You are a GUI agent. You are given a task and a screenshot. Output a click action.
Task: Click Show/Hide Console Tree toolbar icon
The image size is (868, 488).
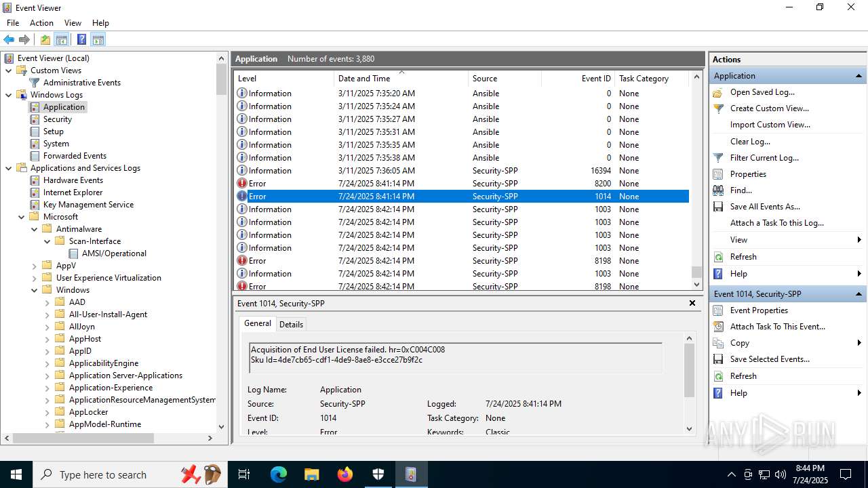(x=61, y=39)
